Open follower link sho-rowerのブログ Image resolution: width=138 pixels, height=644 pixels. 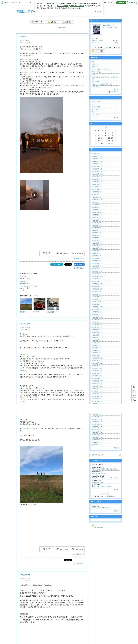click(97, 482)
